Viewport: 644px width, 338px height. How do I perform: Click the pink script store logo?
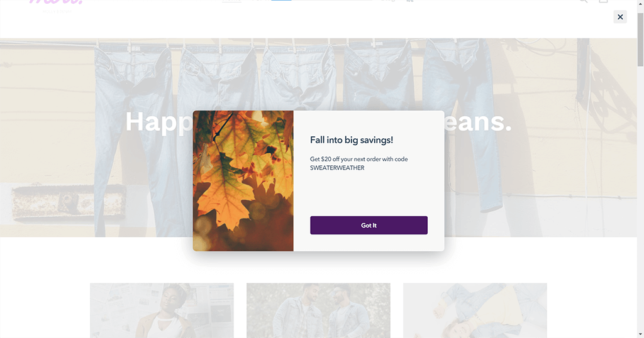coord(57,3)
